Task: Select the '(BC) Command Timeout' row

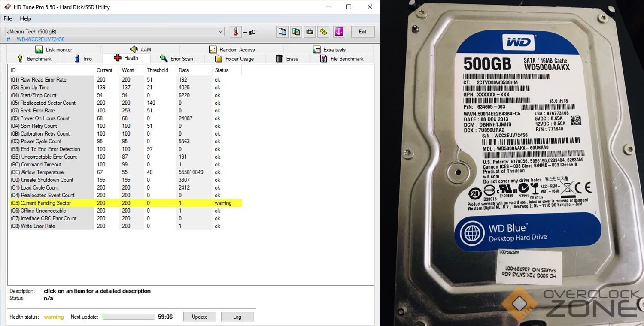Action: [125, 165]
